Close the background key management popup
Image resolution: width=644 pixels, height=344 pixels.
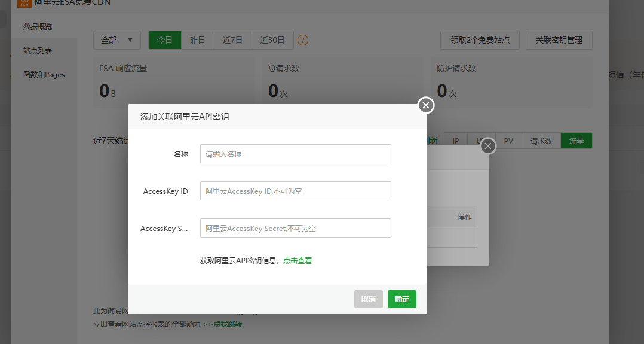click(x=488, y=146)
